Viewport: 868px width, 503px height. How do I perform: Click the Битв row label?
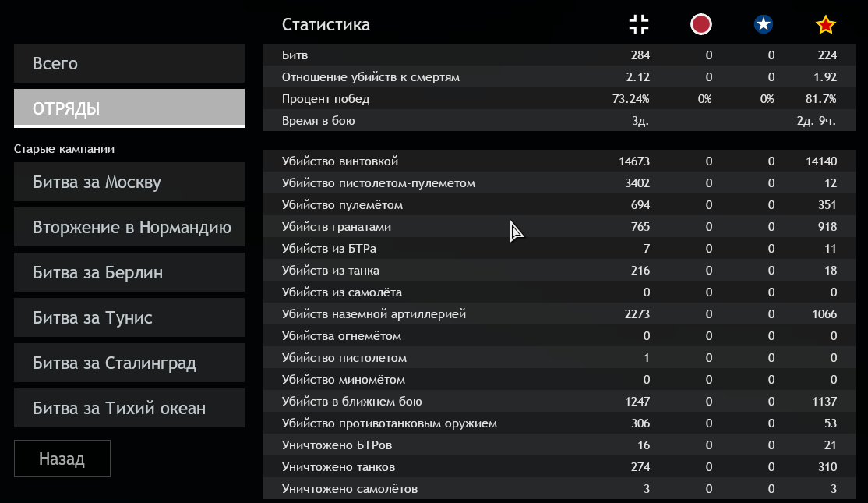point(295,55)
